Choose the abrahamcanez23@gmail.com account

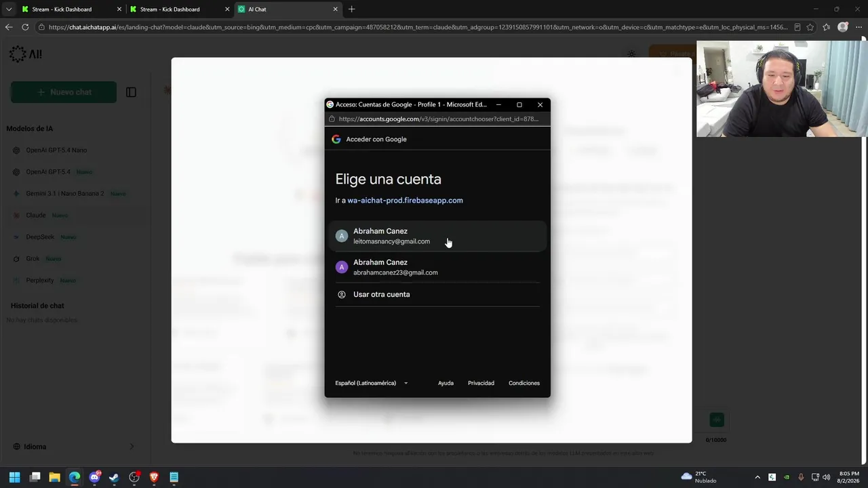pos(437,267)
